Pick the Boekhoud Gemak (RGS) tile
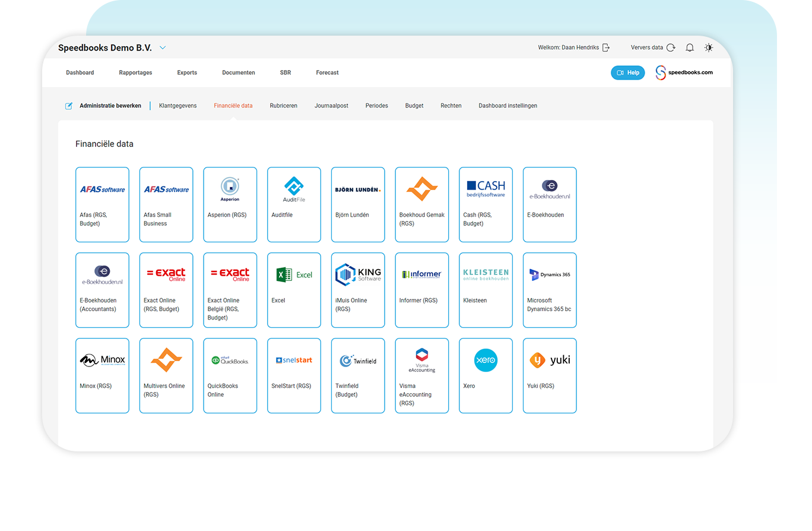812x531 pixels. [x=422, y=204]
